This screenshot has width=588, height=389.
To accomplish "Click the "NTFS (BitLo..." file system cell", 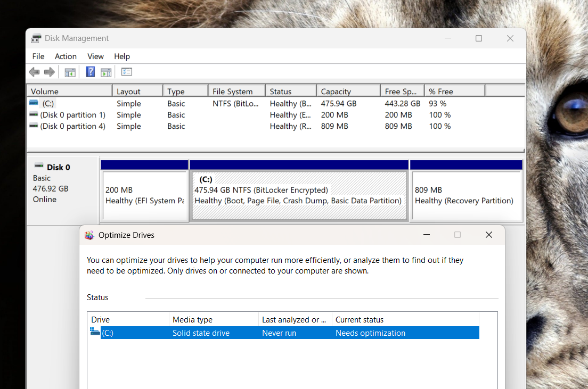I will pos(235,103).
